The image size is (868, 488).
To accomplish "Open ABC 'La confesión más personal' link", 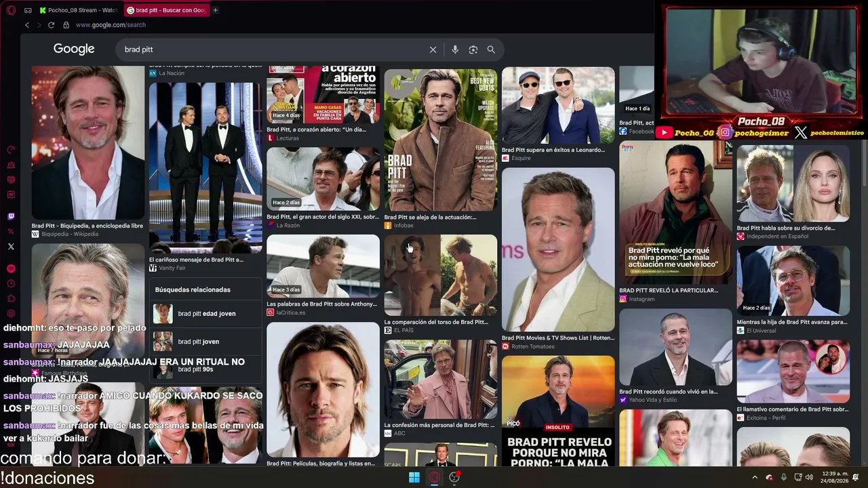I will tap(439, 425).
